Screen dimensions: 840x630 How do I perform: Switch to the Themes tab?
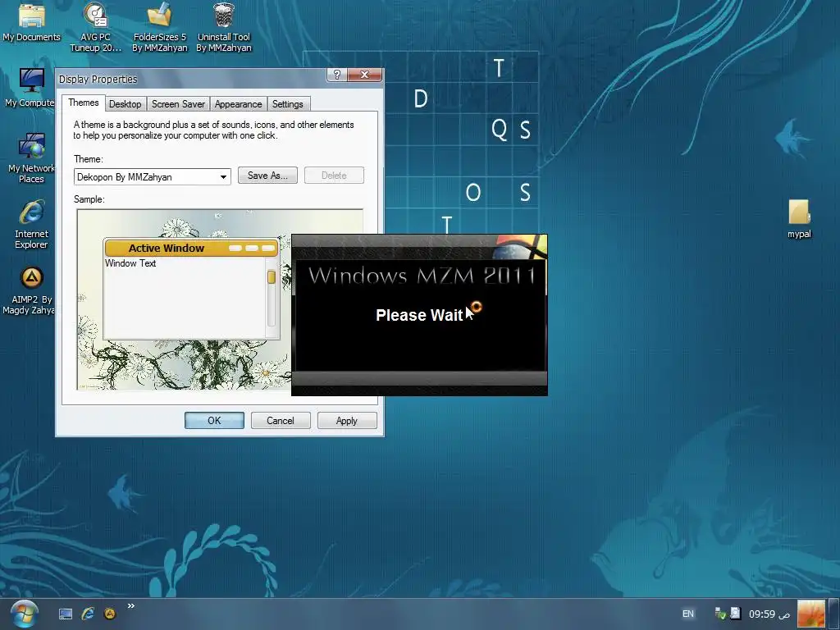[83, 103]
